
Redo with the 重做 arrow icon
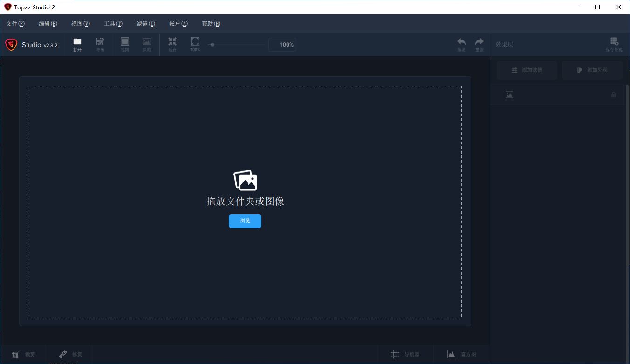[x=479, y=42]
